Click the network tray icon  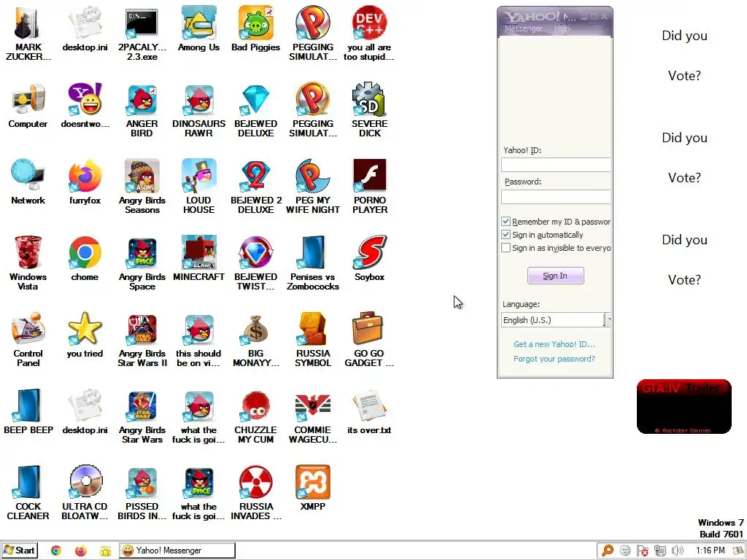[x=659, y=551]
